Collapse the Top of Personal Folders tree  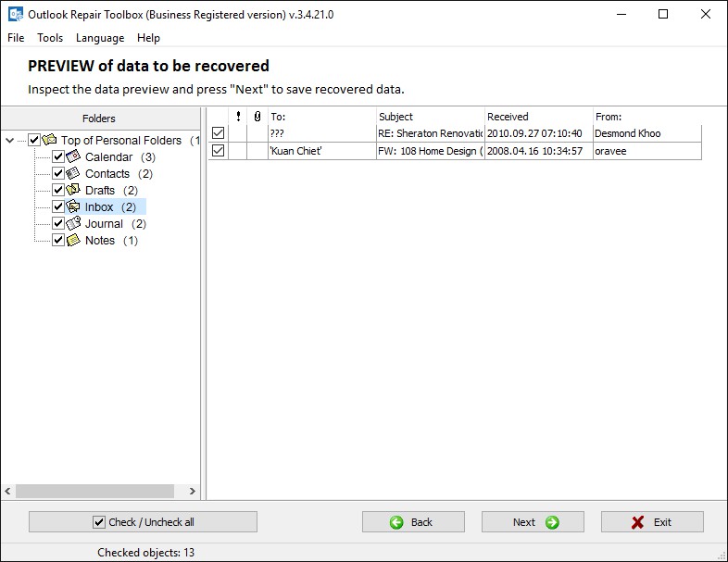pos(10,141)
